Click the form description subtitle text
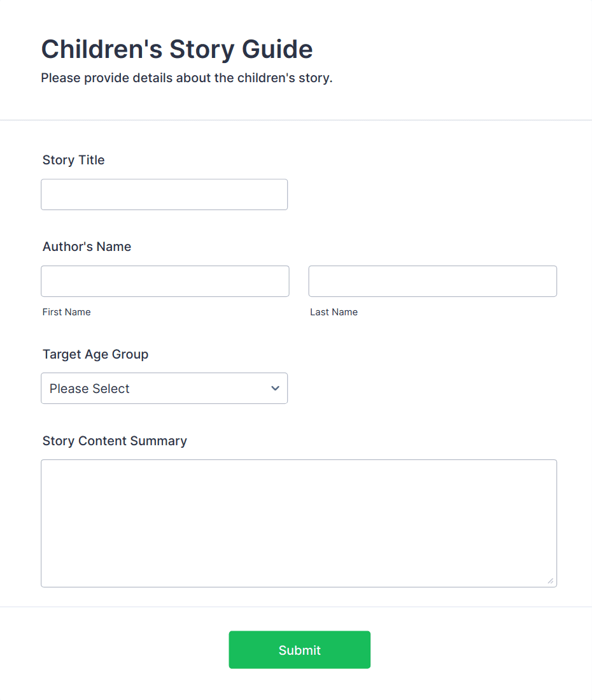592x700 pixels. click(x=187, y=78)
